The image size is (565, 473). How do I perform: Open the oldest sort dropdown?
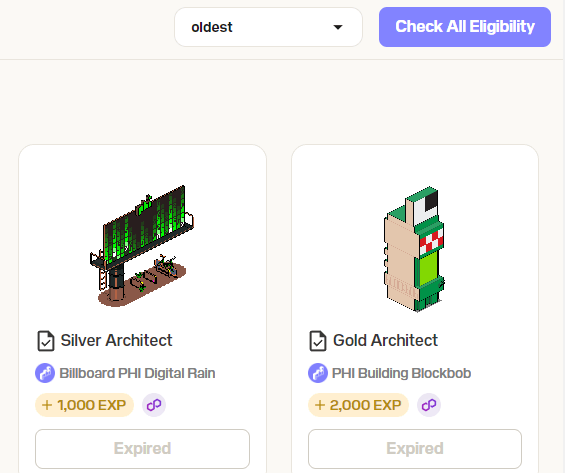pos(268,27)
